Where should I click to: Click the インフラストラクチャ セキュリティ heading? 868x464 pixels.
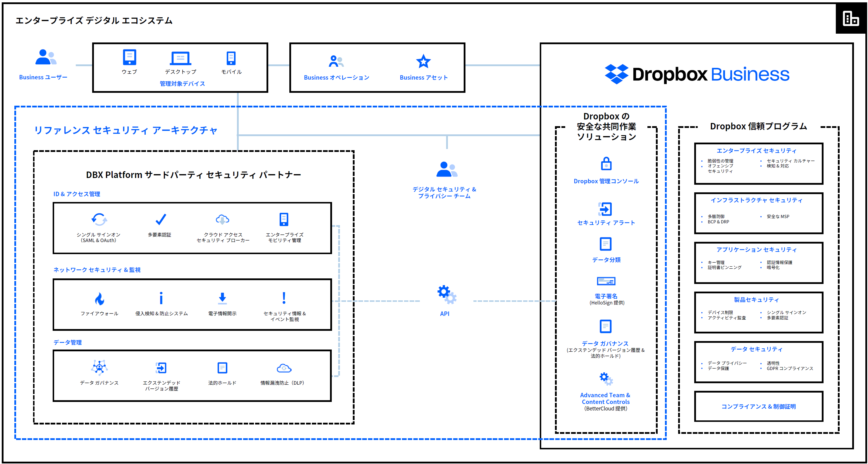tap(756, 200)
